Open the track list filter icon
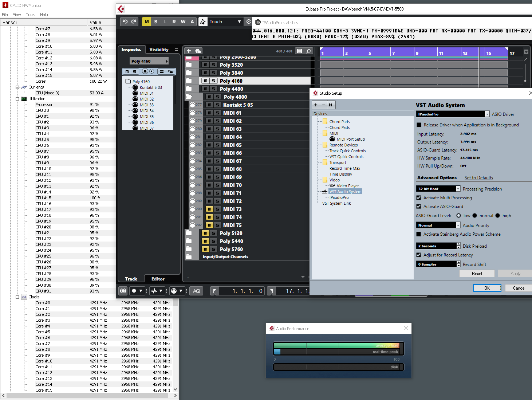 299,51
